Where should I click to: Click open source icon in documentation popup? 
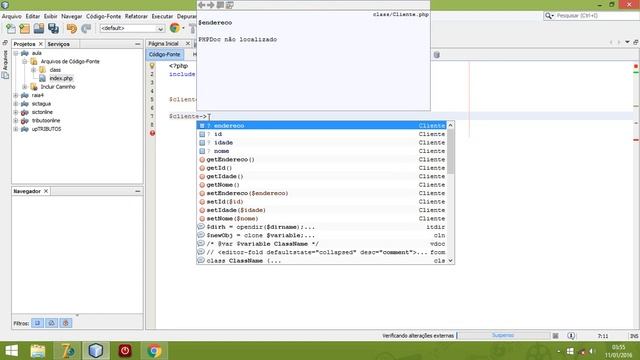point(230,5)
